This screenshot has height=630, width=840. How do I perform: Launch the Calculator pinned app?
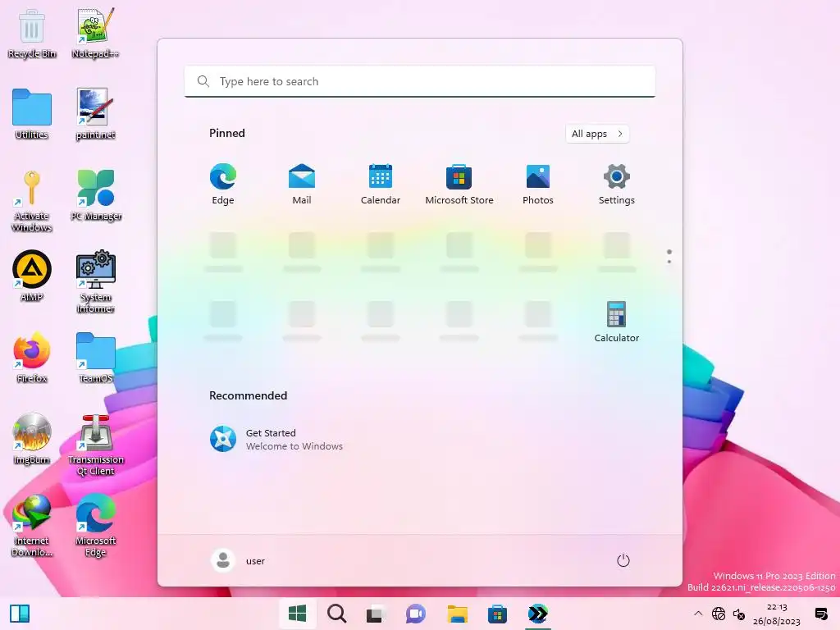[x=617, y=322]
